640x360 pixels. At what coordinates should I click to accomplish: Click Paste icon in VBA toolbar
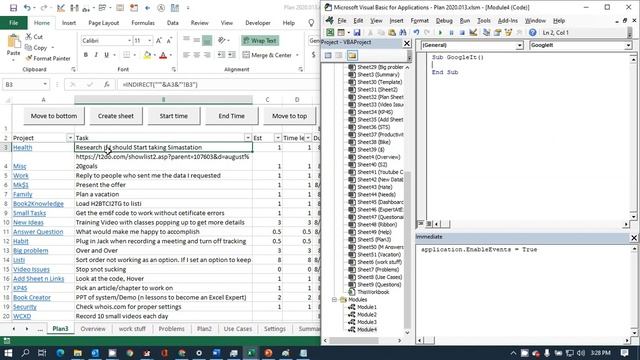391,33
